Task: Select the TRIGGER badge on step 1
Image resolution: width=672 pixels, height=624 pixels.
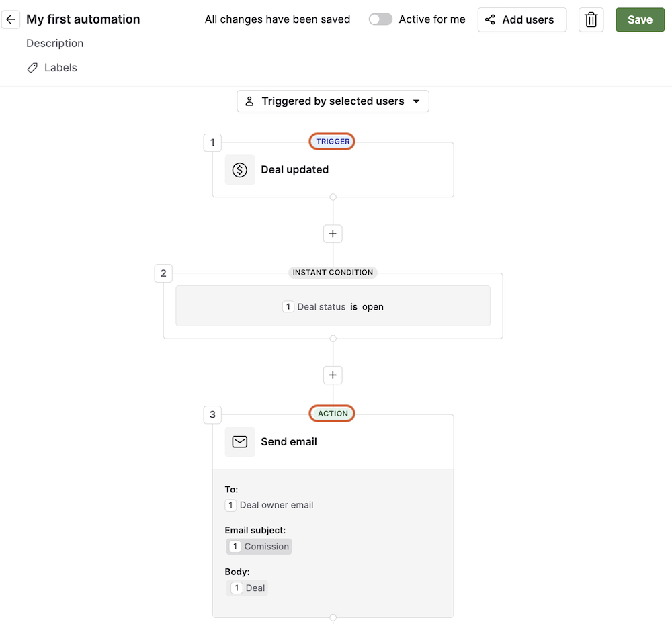Action: point(331,141)
